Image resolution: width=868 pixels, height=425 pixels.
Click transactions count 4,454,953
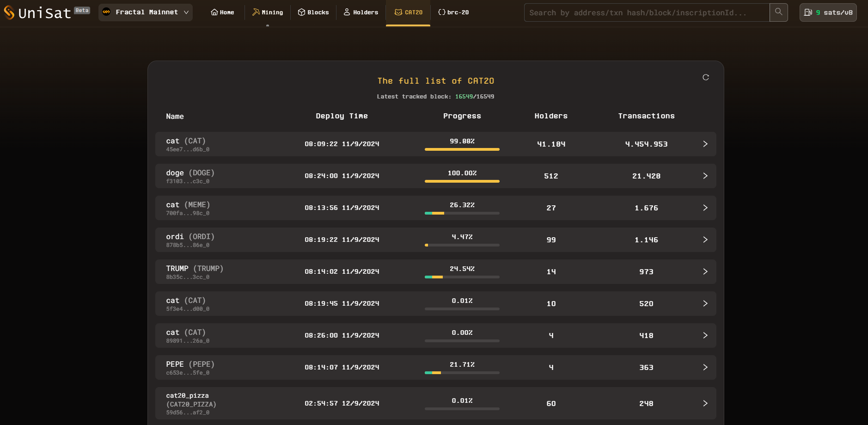point(646,144)
